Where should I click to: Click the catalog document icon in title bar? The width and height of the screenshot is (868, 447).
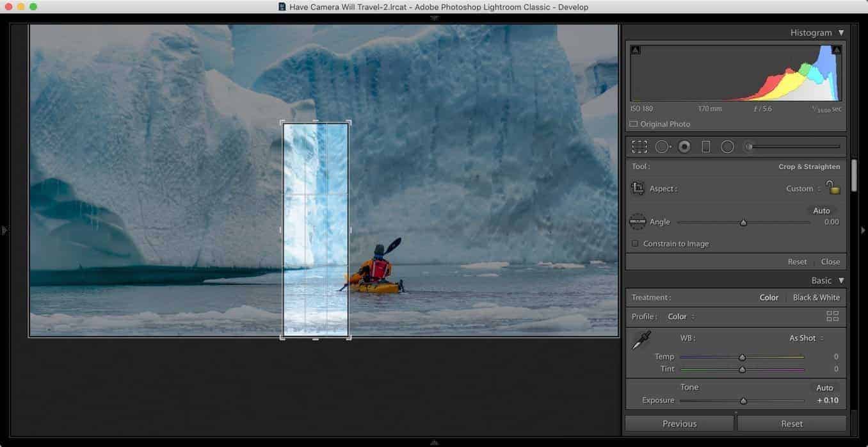click(x=282, y=6)
